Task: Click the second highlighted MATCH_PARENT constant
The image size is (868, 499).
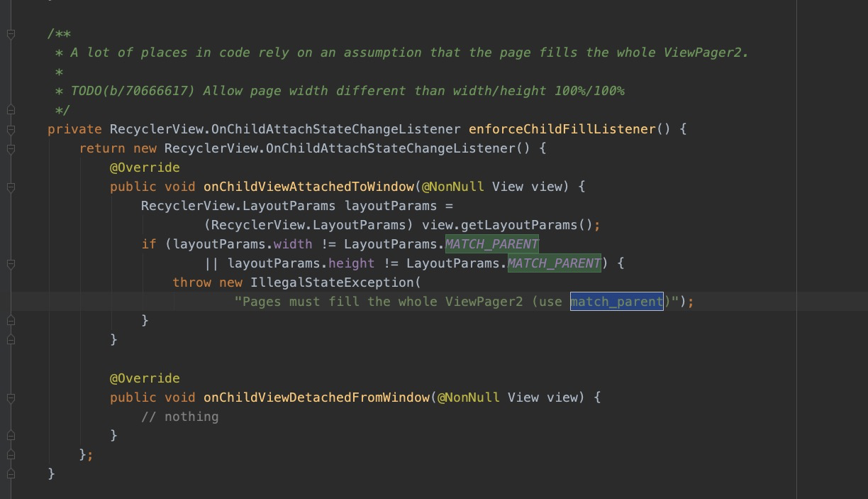Action: pyautogui.click(x=554, y=263)
